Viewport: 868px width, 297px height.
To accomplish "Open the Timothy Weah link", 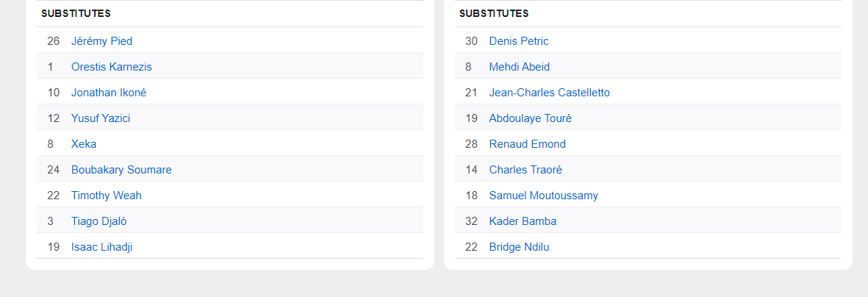I will (106, 196).
